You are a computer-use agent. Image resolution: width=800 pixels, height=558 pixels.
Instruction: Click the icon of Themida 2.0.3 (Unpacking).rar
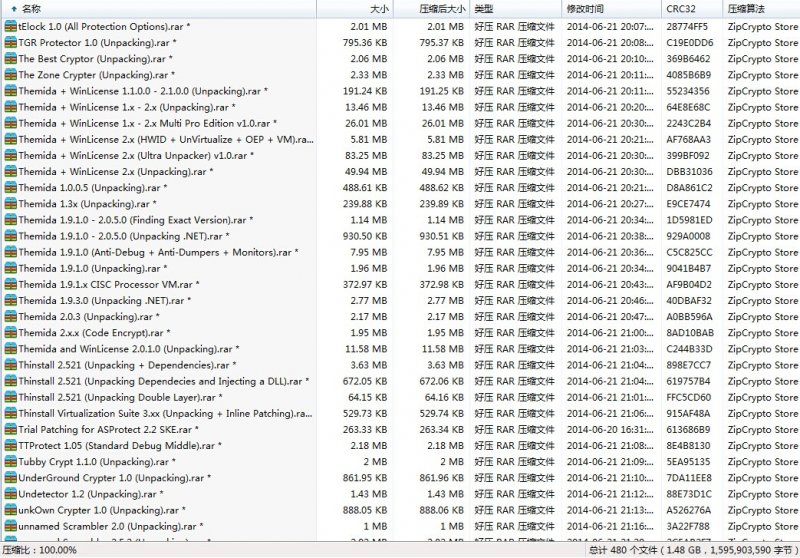tap(10, 317)
